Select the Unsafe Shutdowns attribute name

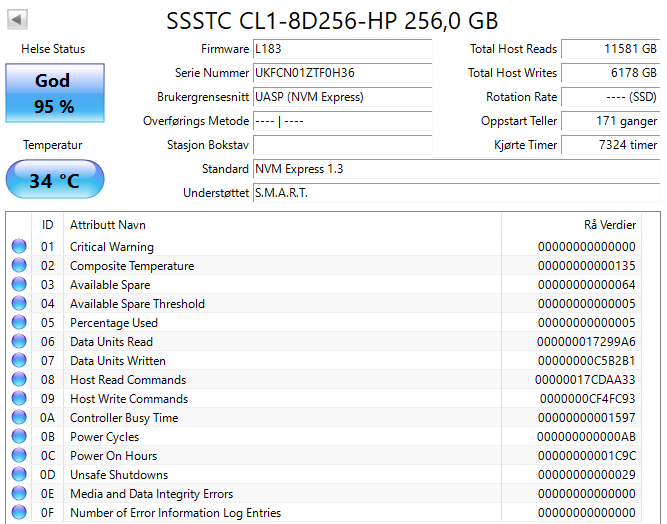[119, 475]
